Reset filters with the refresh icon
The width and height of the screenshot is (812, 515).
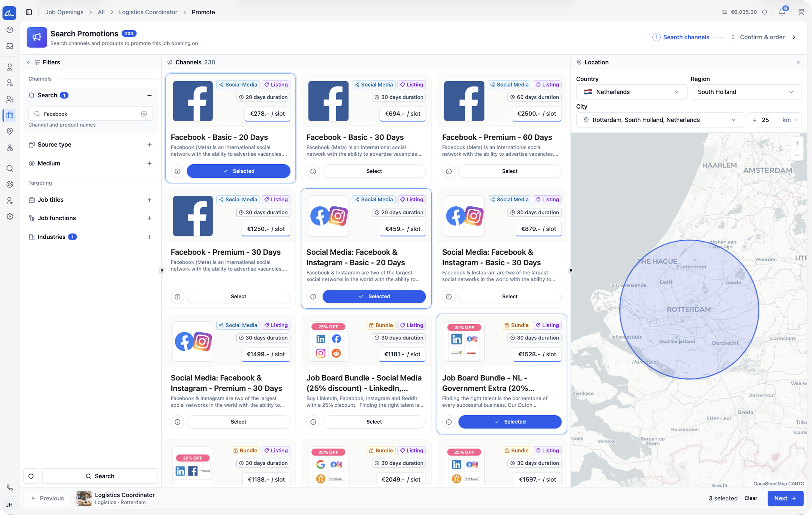click(x=31, y=476)
